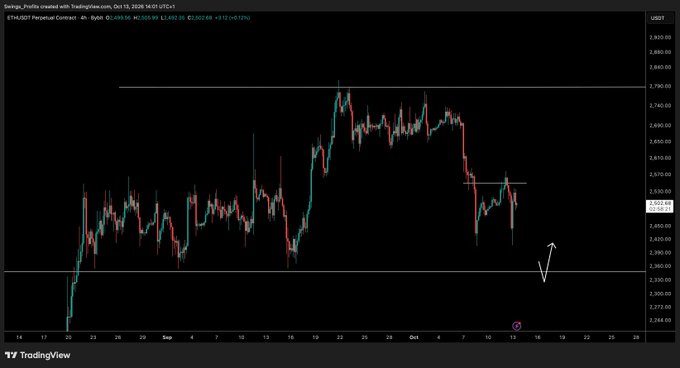
Task: Click the 2,390.00 price axis label
Action: pos(660,253)
